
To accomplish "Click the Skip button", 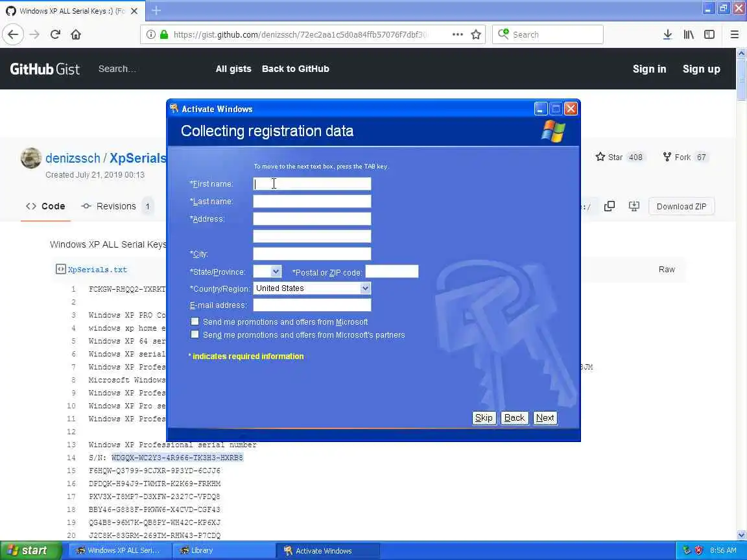I will tap(484, 417).
